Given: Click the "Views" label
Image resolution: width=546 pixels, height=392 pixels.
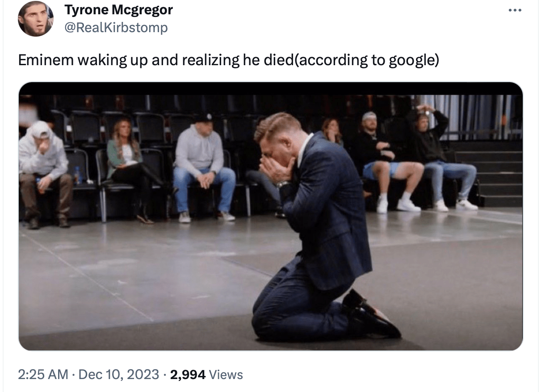Looking at the screenshot, I should (x=226, y=374).
